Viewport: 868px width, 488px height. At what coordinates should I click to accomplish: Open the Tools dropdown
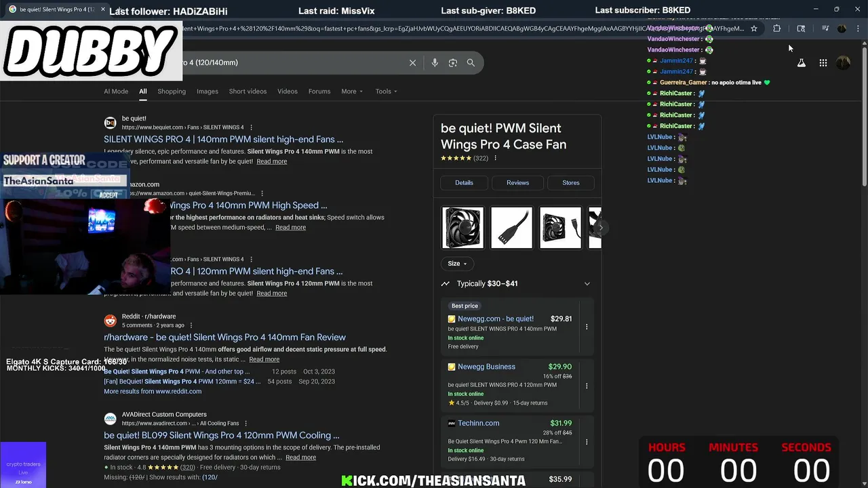pos(387,91)
